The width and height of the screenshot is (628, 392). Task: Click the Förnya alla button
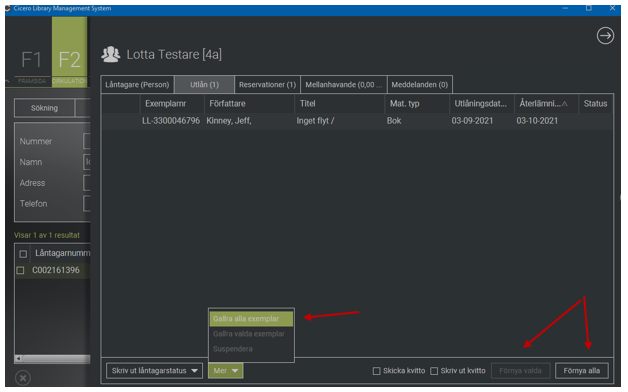click(x=582, y=370)
